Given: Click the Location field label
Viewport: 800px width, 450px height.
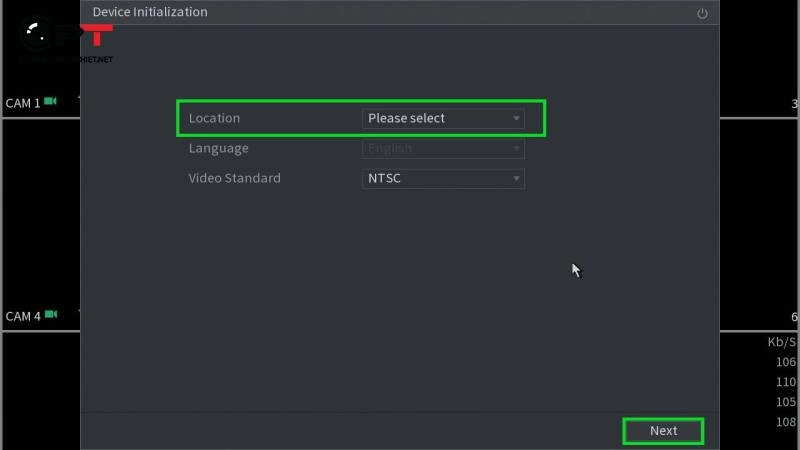Looking at the screenshot, I should point(214,118).
